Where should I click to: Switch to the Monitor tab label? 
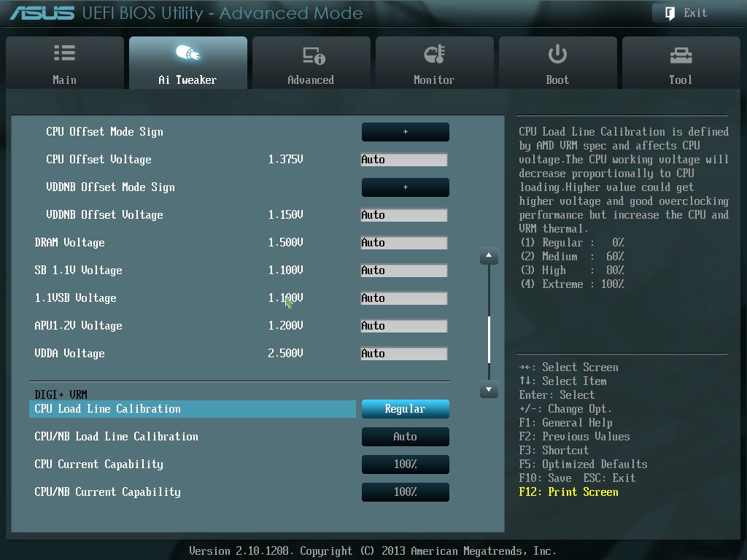(x=434, y=80)
